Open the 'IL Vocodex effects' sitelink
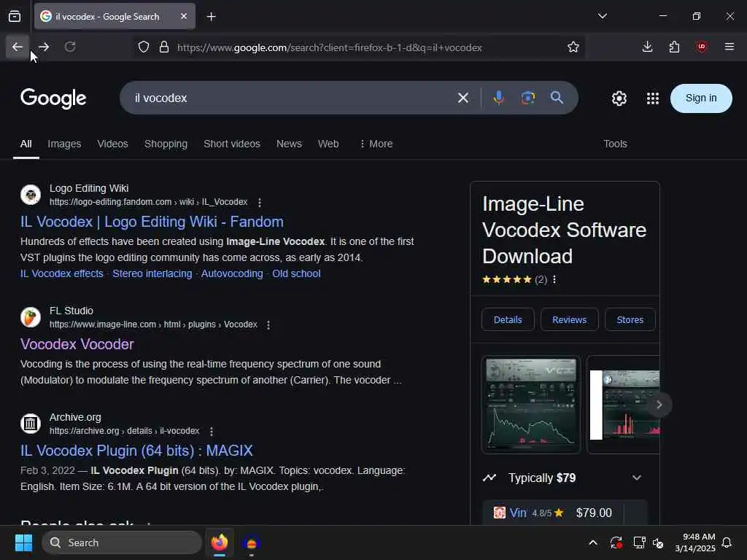 62,274
